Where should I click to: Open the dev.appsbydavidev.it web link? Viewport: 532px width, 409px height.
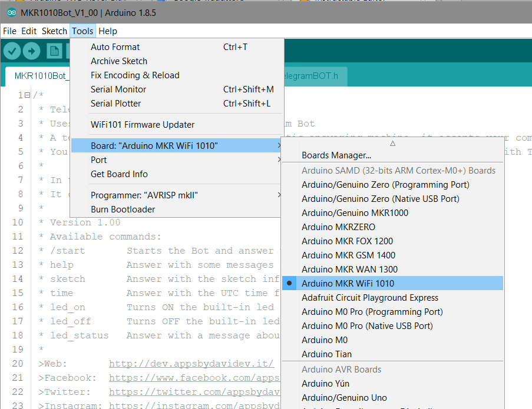click(x=191, y=363)
